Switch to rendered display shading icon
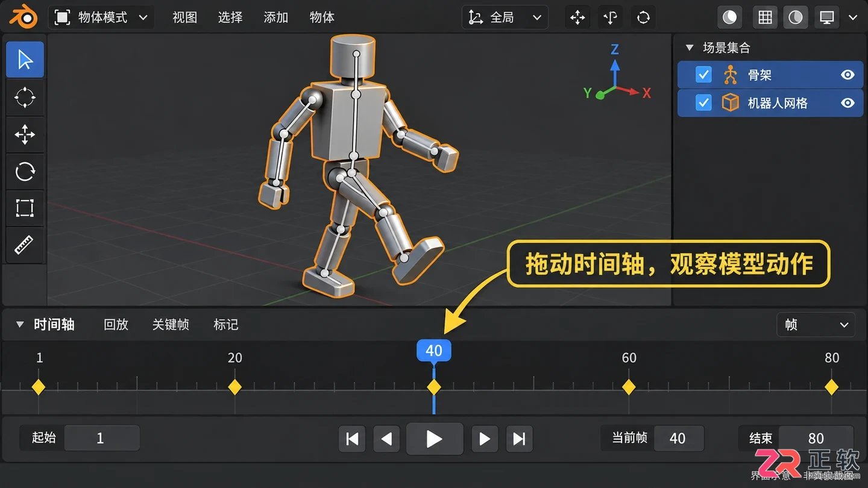 pyautogui.click(x=827, y=17)
